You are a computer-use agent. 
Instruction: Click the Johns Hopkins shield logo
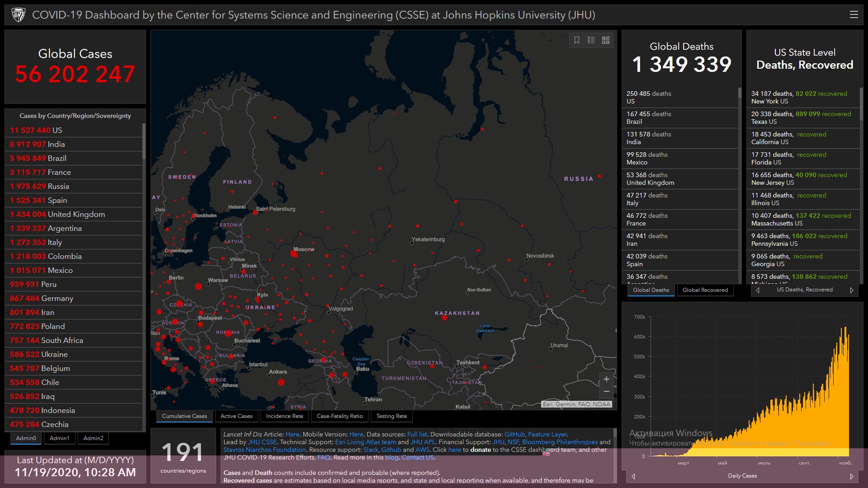click(19, 15)
